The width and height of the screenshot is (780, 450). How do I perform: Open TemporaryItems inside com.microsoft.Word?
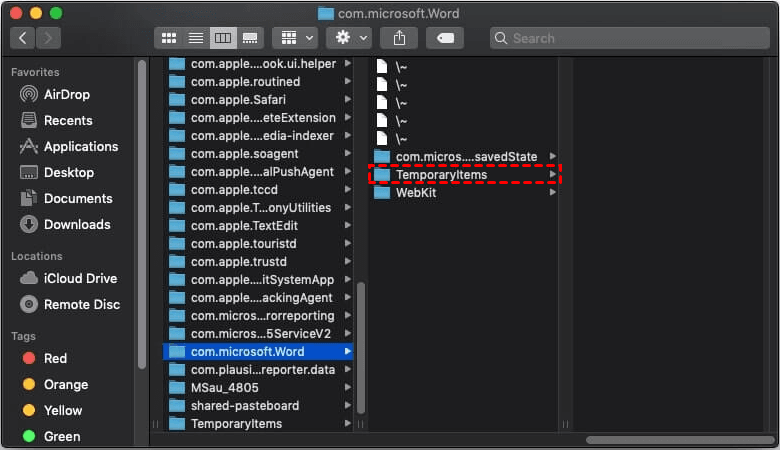coord(464,175)
